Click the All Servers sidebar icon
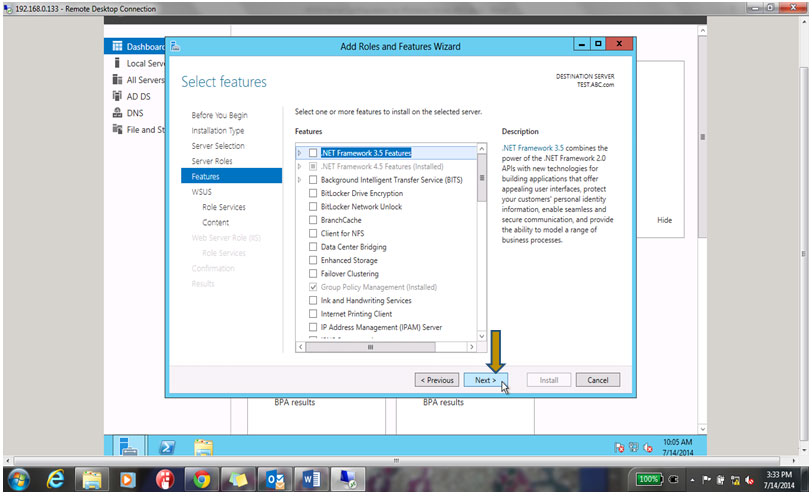The width and height of the screenshot is (812, 497). coord(118,79)
